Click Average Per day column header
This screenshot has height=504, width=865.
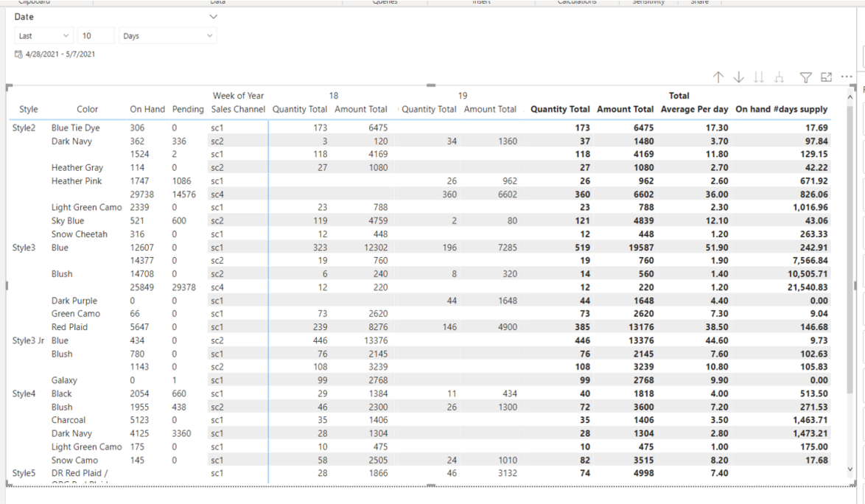[x=694, y=109]
